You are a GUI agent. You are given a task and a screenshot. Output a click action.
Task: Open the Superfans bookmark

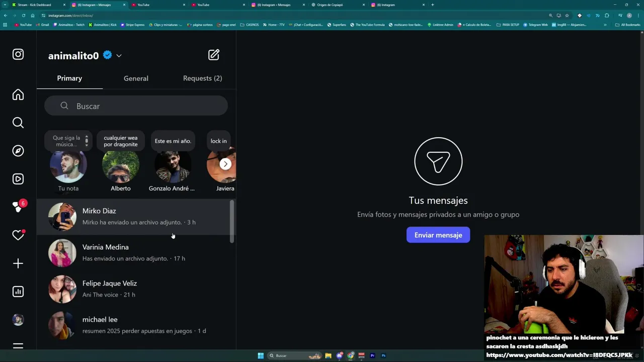point(337,25)
